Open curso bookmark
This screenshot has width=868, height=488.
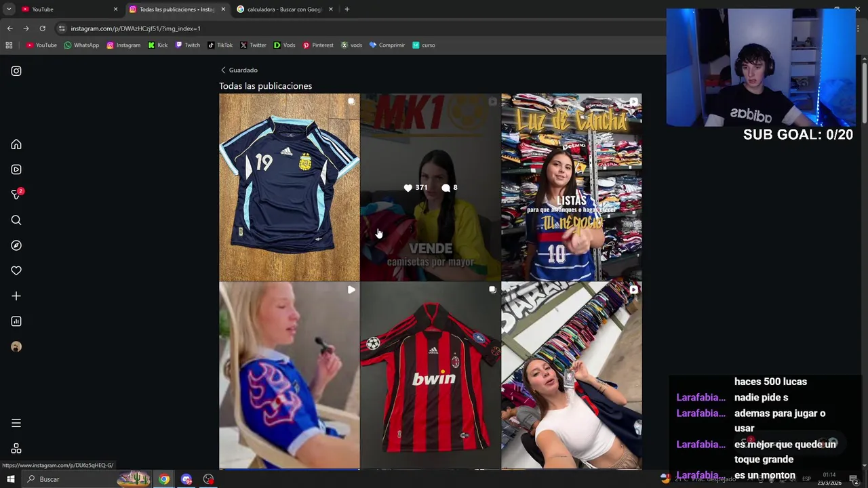[x=424, y=45]
